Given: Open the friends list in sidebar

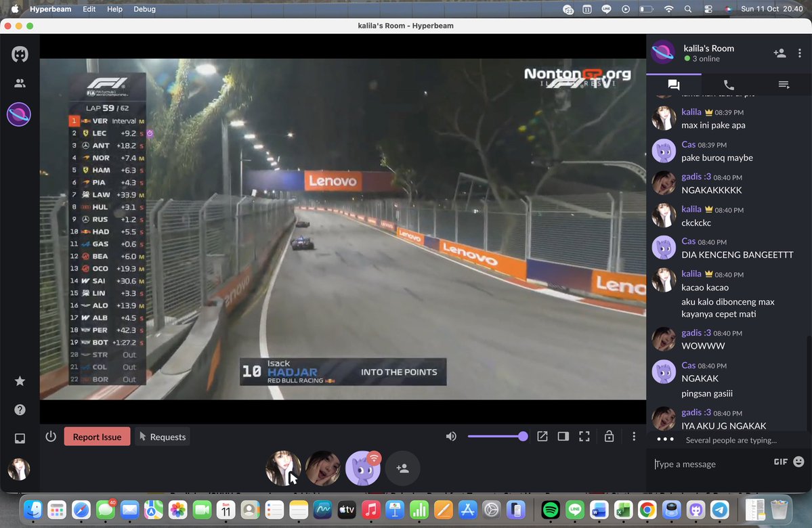Looking at the screenshot, I should tap(20, 83).
